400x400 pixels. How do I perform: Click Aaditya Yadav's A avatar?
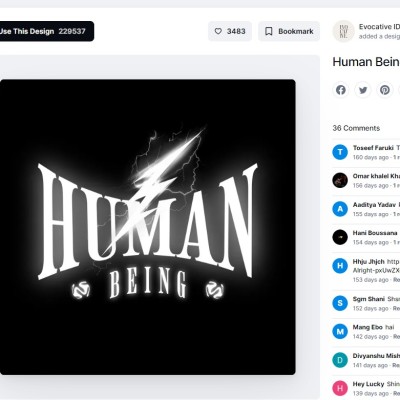coord(340,209)
